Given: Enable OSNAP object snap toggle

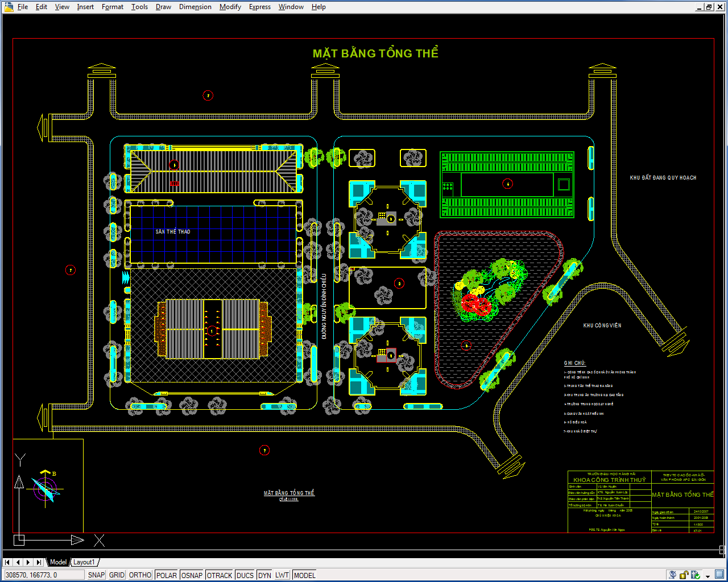Looking at the screenshot, I should click(x=192, y=575).
